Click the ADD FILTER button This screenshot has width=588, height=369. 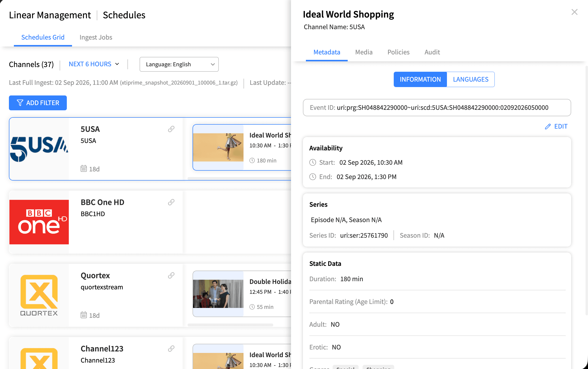38,103
